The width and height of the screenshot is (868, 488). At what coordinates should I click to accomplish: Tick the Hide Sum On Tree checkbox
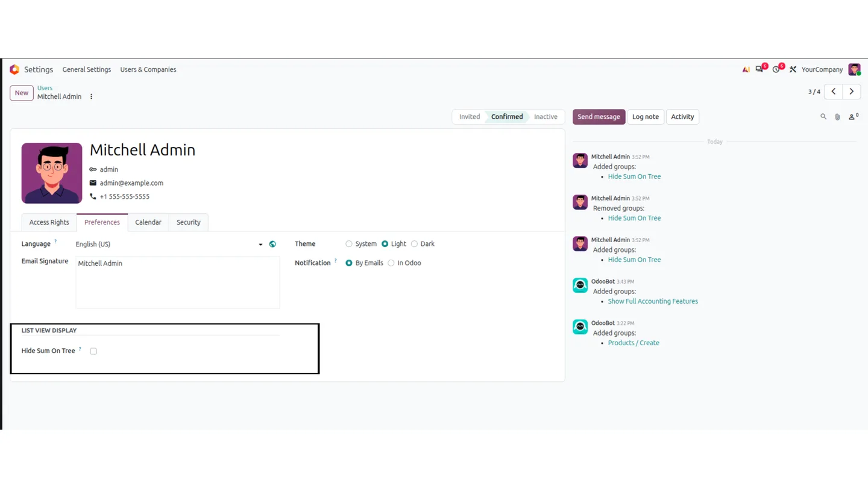tap(93, 351)
